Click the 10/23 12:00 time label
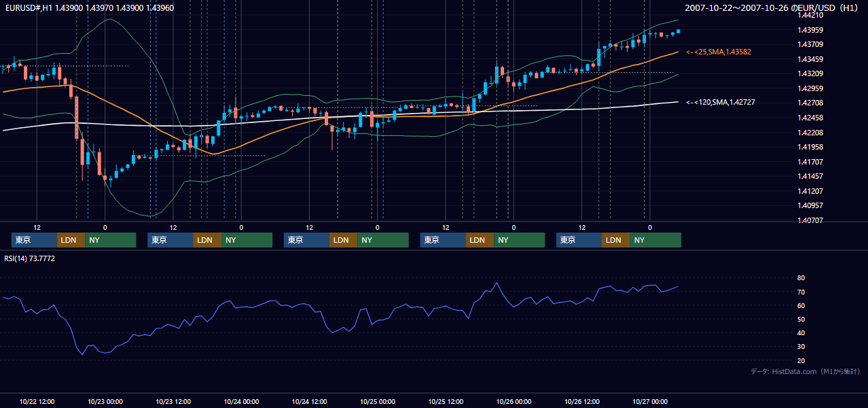The width and height of the screenshot is (868, 408). [x=173, y=401]
